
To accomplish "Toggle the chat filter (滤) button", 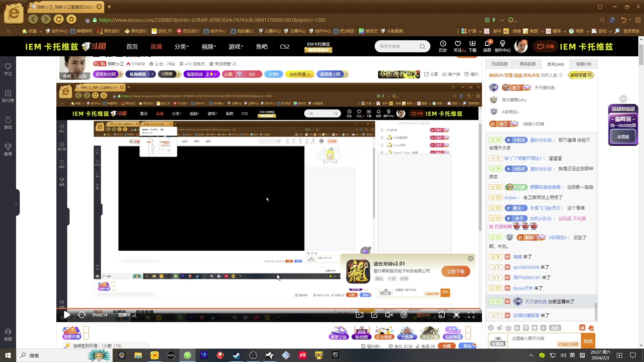I will coord(582,327).
